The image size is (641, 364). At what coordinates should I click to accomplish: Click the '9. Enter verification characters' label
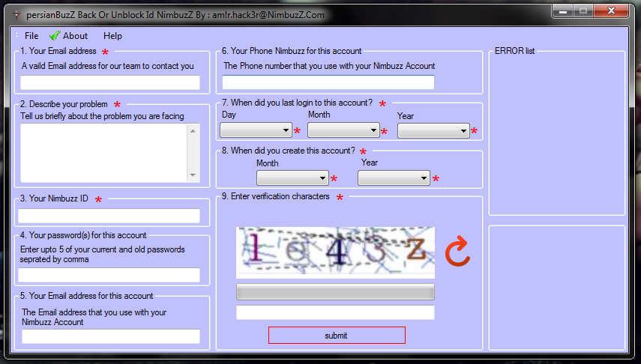coord(276,196)
